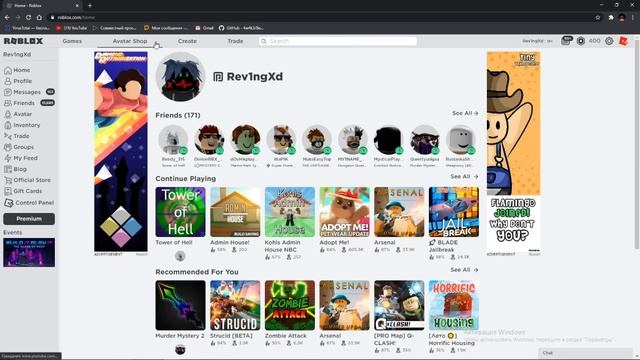640x360 pixels.
Task: Click the Flamingo joined advertisement banner
Action: (x=513, y=151)
